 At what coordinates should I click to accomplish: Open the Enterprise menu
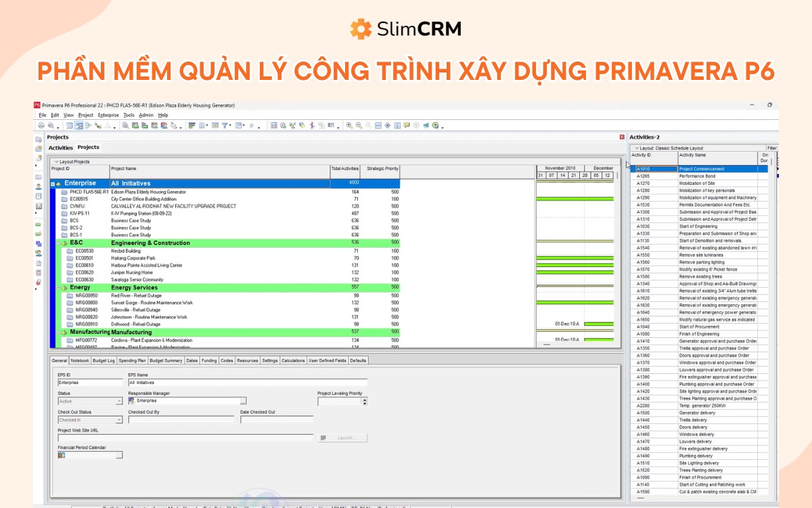pos(108,114)
